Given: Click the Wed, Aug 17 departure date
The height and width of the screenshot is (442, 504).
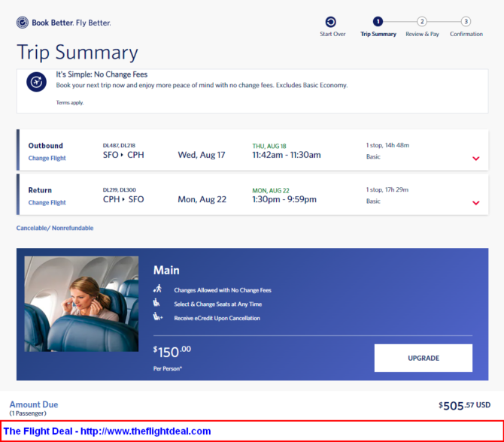Looking at the screenshot, I should (x=202, y=155).
